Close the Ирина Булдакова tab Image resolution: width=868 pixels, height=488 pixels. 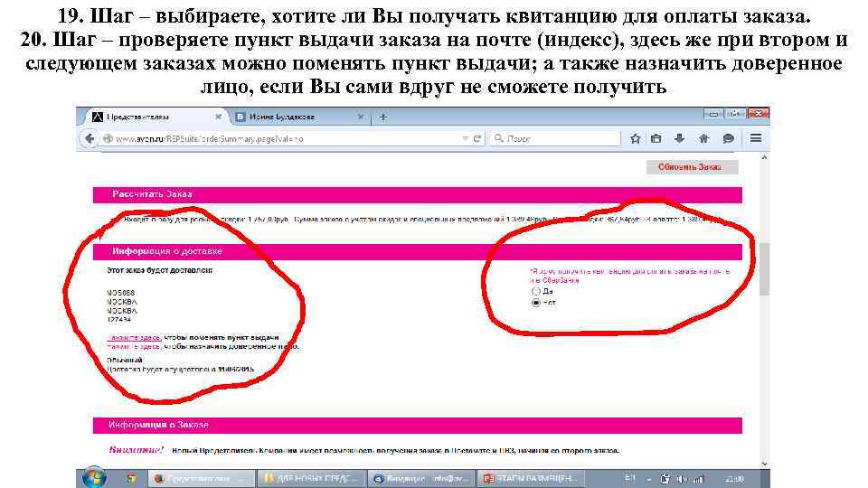click(x=361, y=117)
